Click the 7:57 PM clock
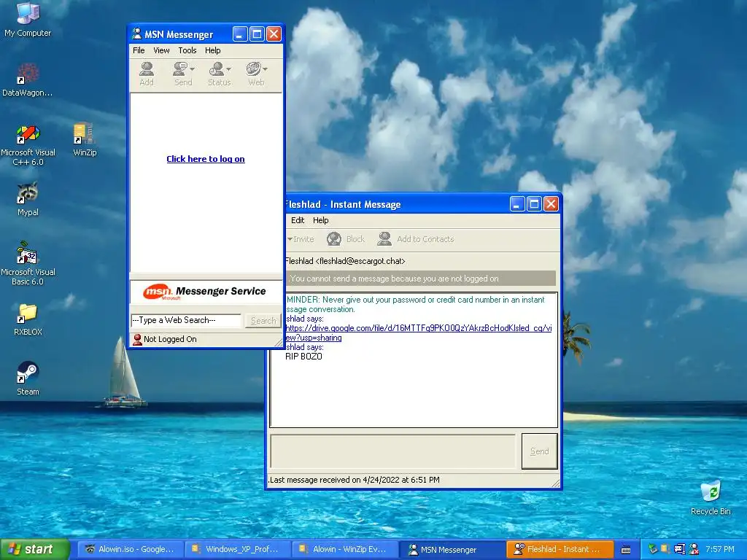The width and height of the screenshot is (747, 560). pyautogui.click(x=720, y=549)
